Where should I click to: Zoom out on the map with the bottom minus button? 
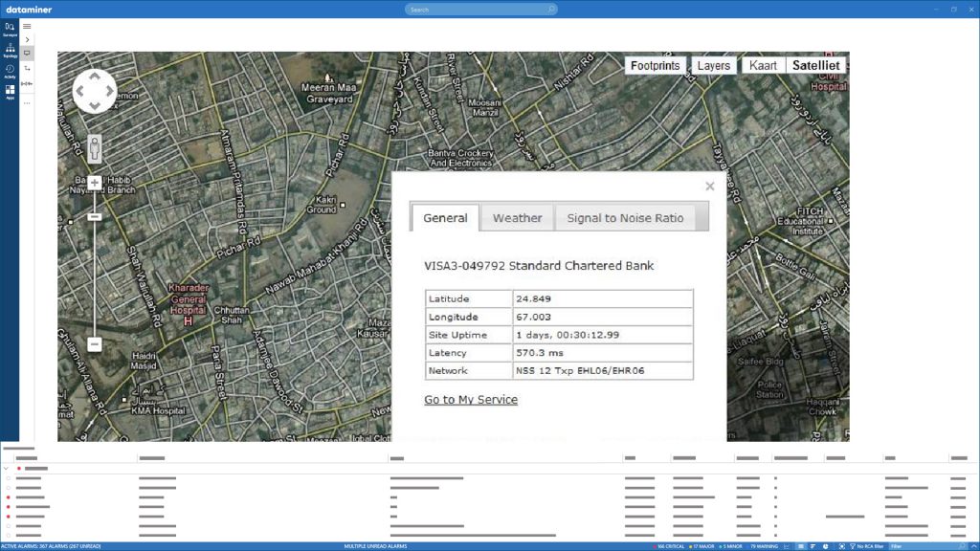[95, 344]
